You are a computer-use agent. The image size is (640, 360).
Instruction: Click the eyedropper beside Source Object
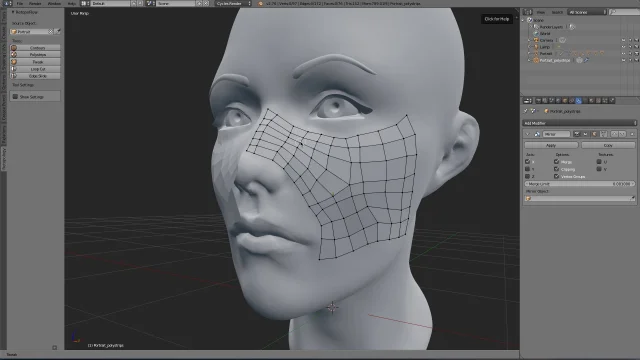(x=58, y=31)
